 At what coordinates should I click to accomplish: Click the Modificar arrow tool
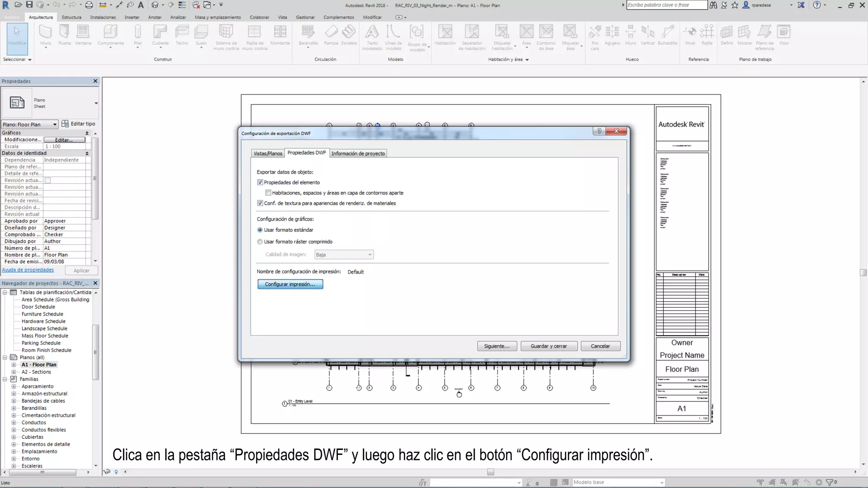pos(17,39)
